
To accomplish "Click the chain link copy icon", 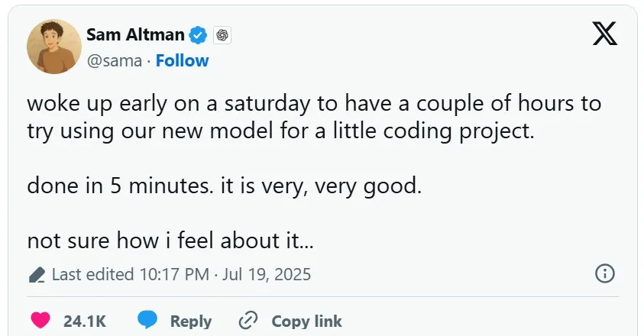I will (248, 320).
